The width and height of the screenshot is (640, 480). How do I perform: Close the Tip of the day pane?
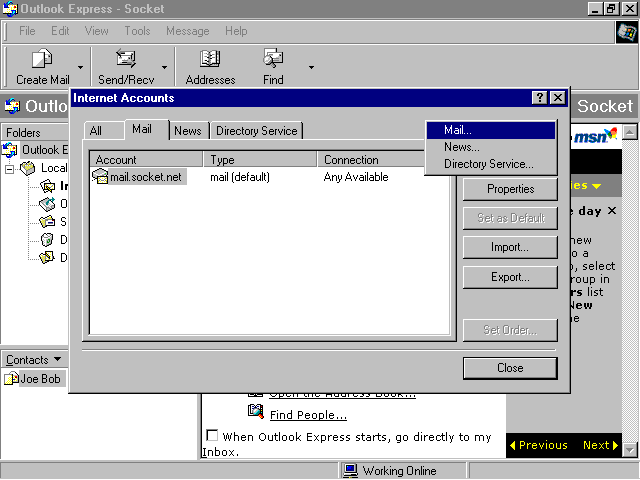pyautogui.click(x=611, y=211)
